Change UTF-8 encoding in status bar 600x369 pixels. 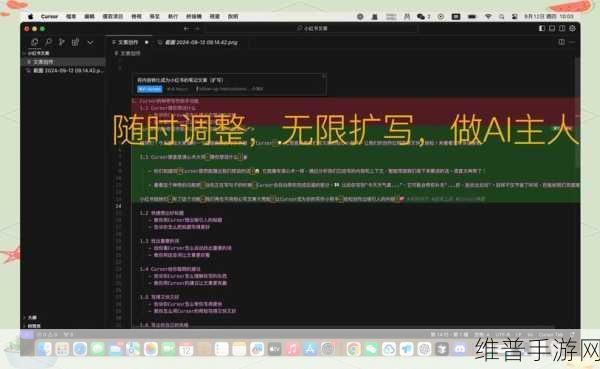(502, 335)
